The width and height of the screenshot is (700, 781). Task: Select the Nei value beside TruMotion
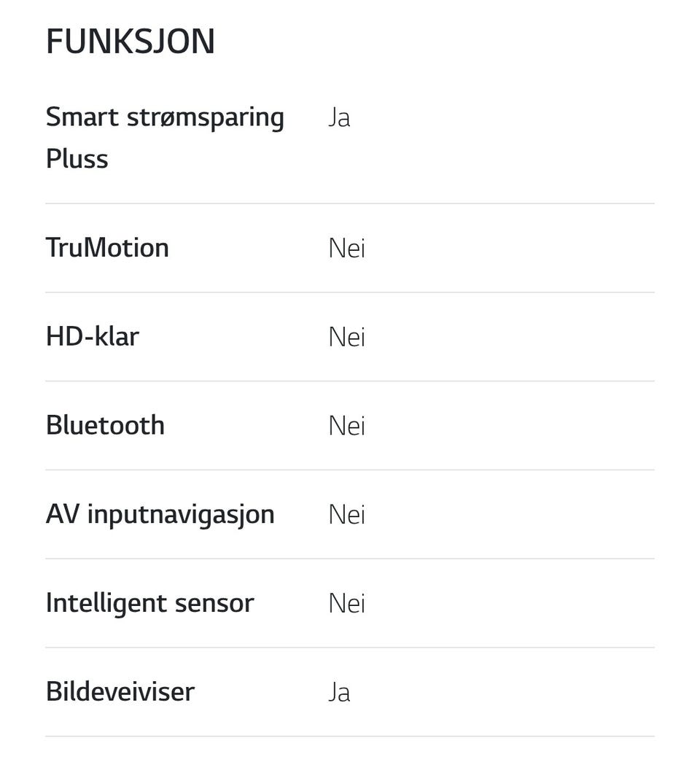[346, 249]
